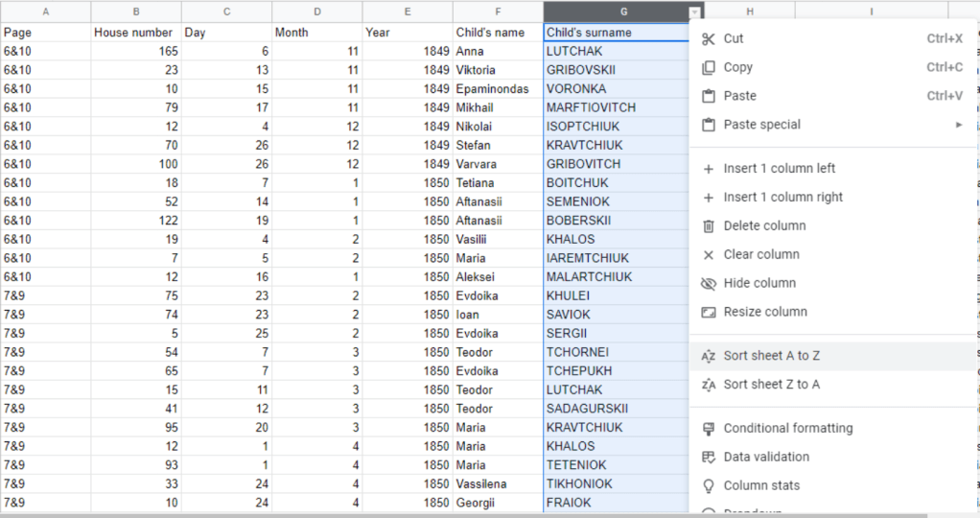Viewport: 980px width, 518px height.
Task: Select Clear column menu entry
Action: pyautogui.click(x=760, y=255)
